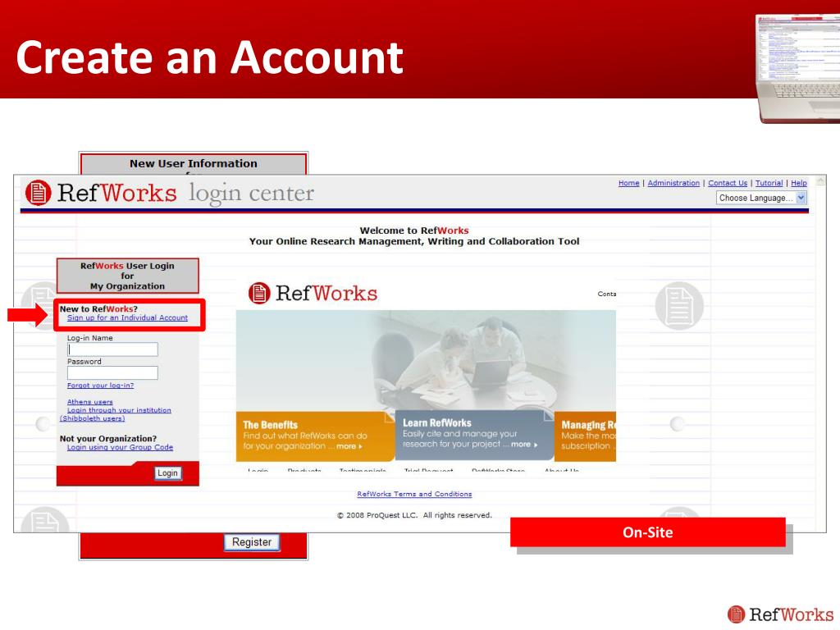
Task: Click the laptop thumbnail image in the slide header
Action: point(797,69)
